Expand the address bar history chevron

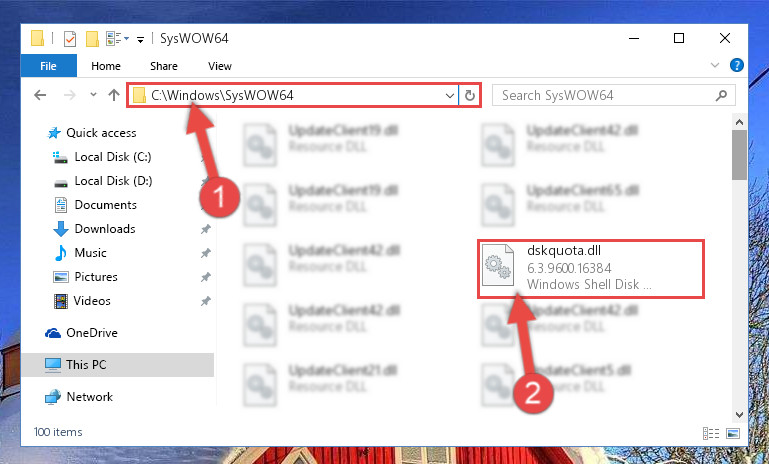pyautogui.click(x=449, y=95)
